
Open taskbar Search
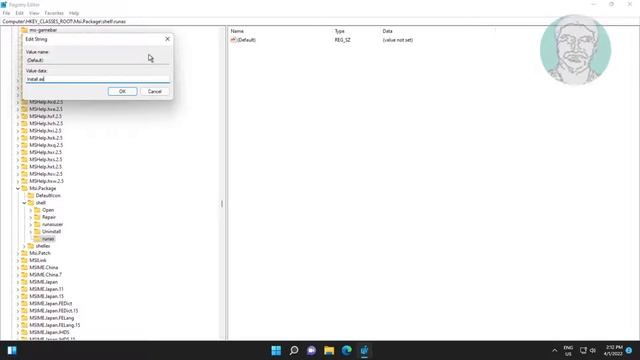pos(294,351)
